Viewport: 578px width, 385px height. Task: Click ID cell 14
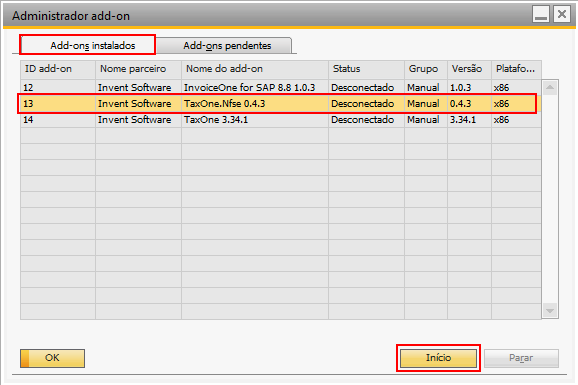58,120
